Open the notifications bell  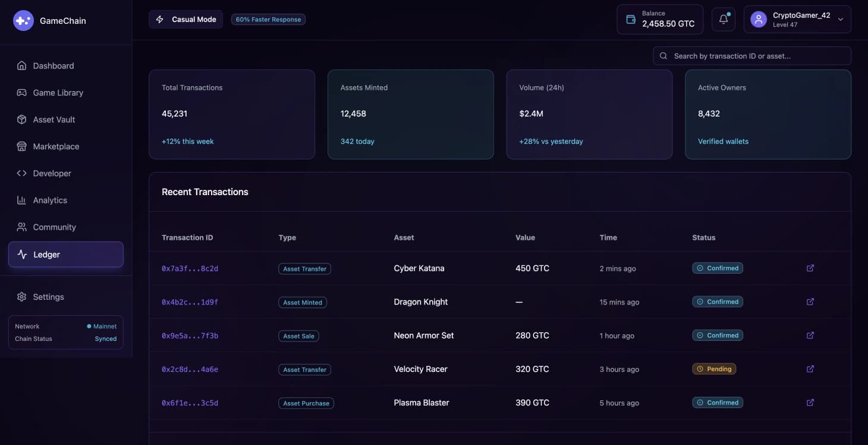pyautogui.click(x=723, y=19)
